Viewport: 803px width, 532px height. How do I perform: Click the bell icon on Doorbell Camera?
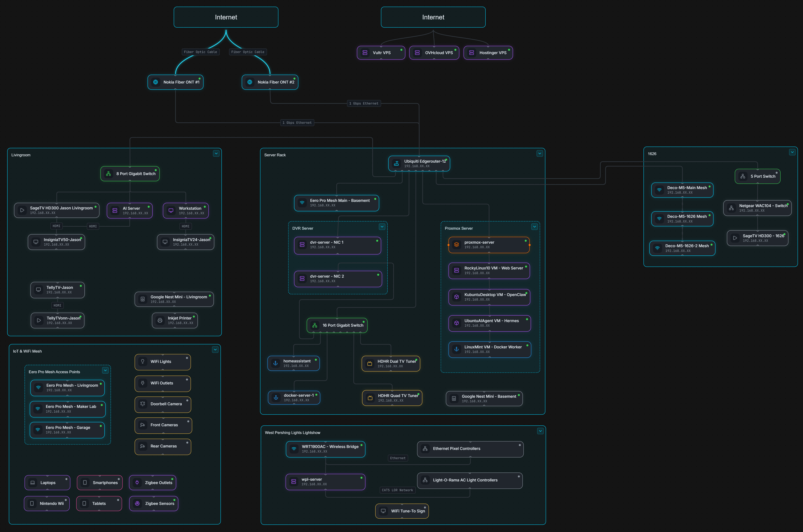coord(143,404)
